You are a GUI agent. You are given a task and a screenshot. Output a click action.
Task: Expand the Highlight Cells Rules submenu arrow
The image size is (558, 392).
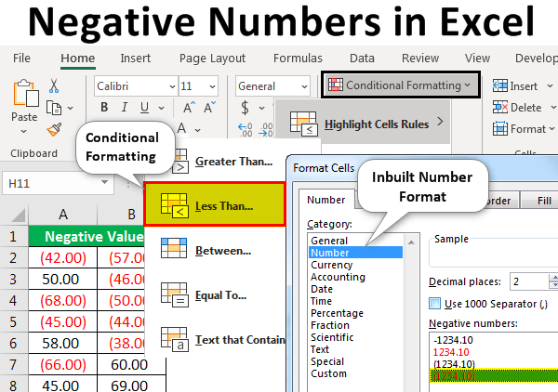(x=441, y=122)
